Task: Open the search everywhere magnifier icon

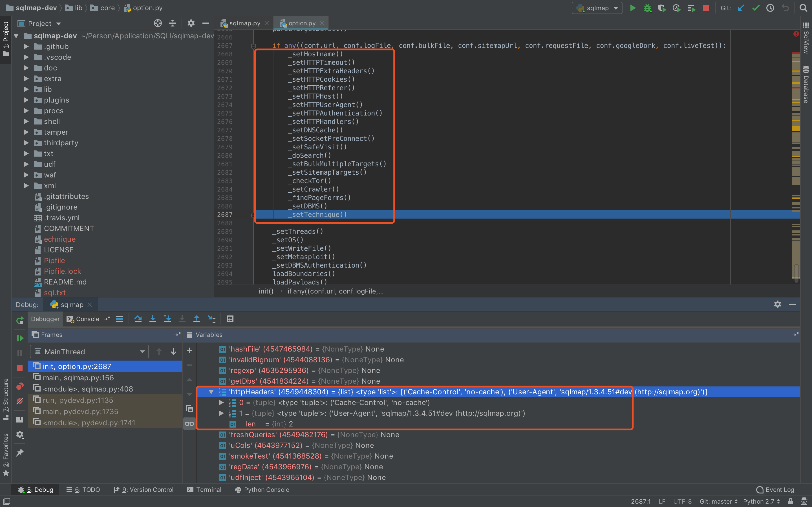Action: coord(803,8)
